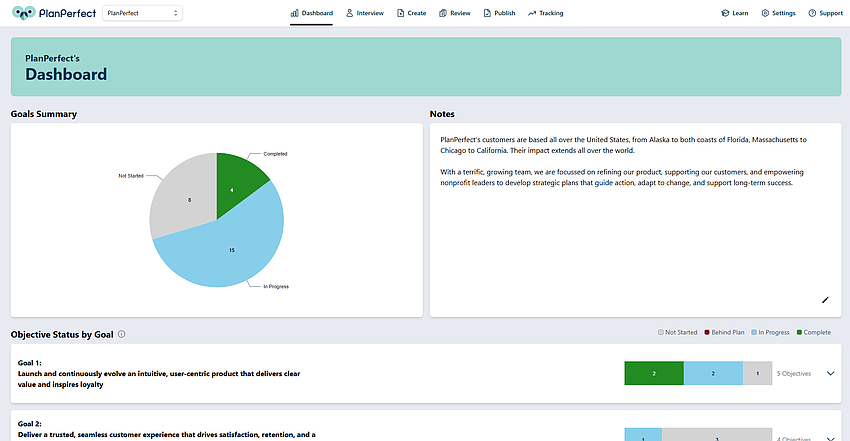Click the Objective Status by Goal info icon
The width and height of the screenshot is (850, 441).
point(121,334)
